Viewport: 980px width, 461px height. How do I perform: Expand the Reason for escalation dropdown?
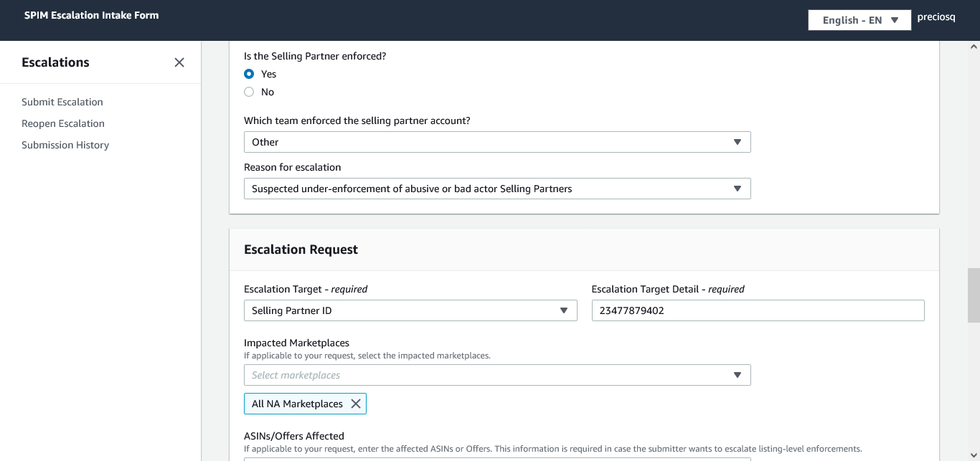(496, 189)
